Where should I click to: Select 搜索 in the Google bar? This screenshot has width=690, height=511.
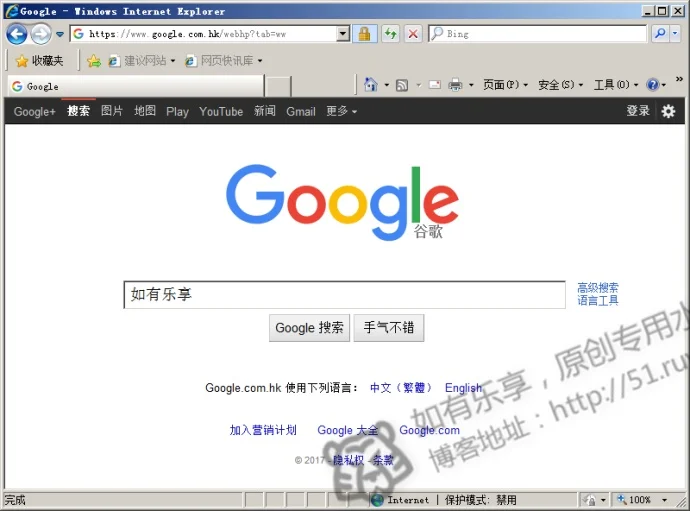coord(78,111)
